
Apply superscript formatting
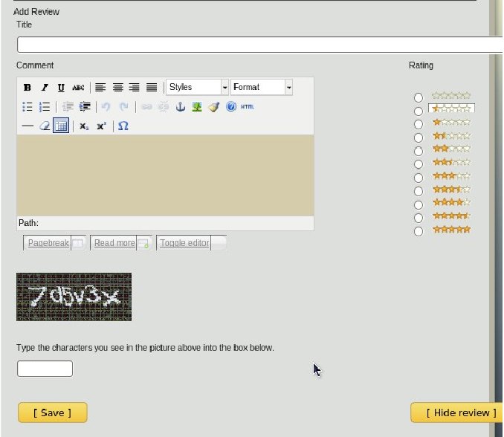tap(101, 126)
